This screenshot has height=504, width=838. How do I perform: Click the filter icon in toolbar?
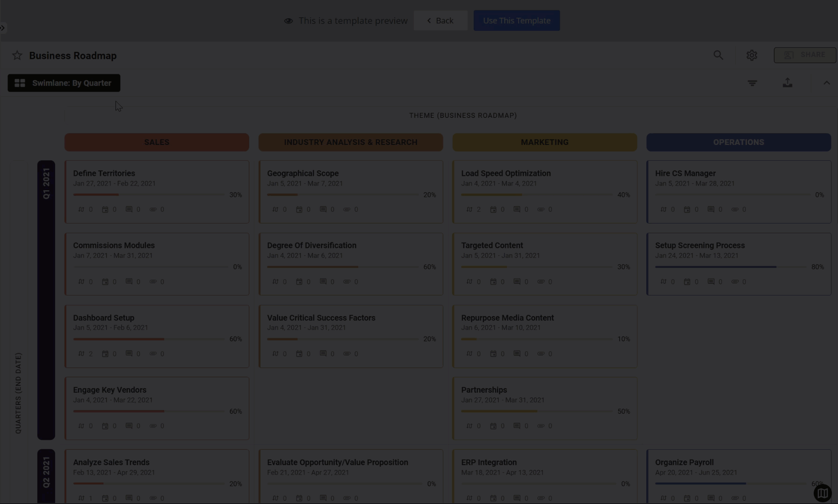pyautogui.click(x=752, y=83)
